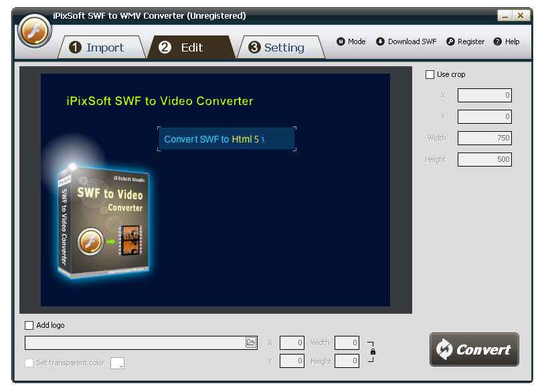The image size is (544, 392).
Task: Switch to the Edit tab
Action: [x=191, y=47]
